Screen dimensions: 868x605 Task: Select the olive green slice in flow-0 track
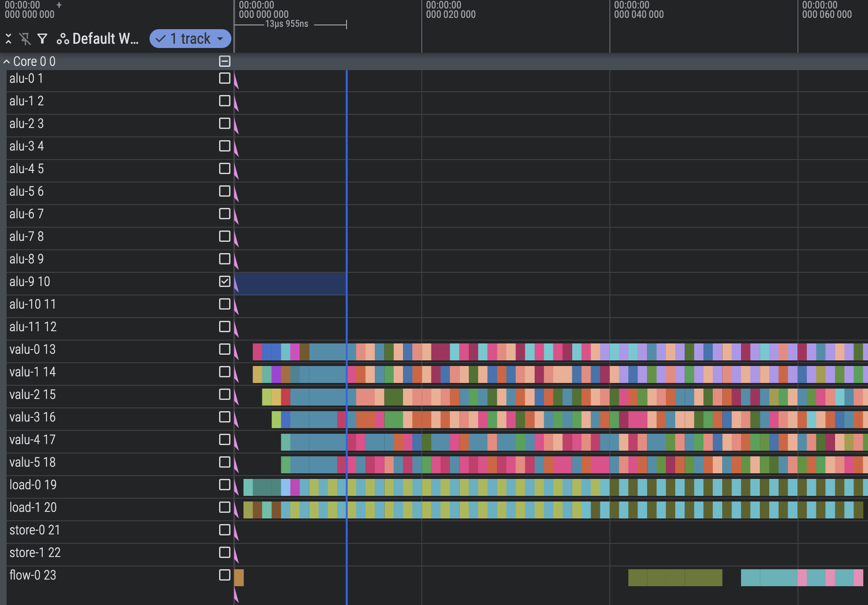[675, 577]
